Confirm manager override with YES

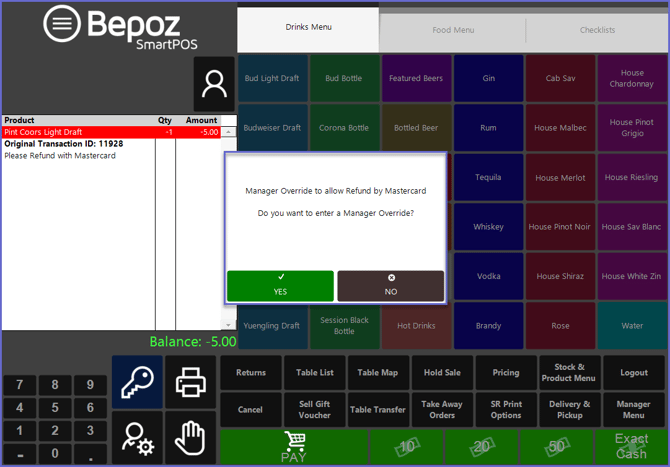pos(280,285)
